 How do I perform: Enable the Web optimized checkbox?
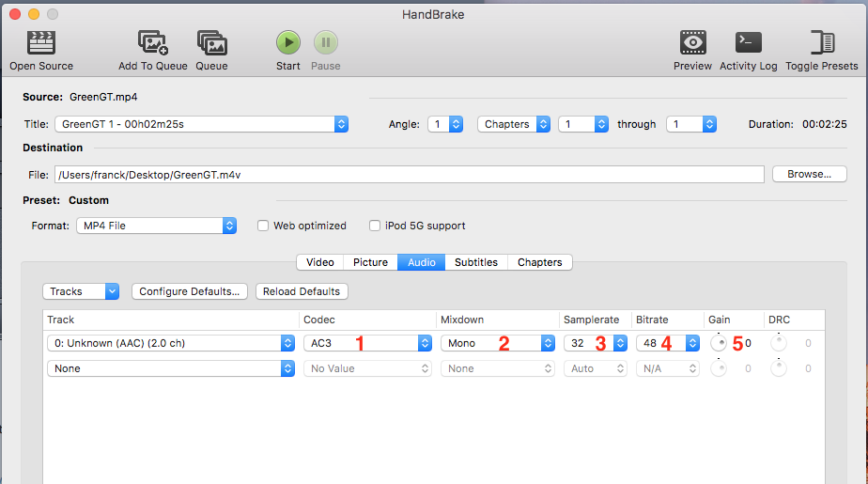[x=263, y=226]
